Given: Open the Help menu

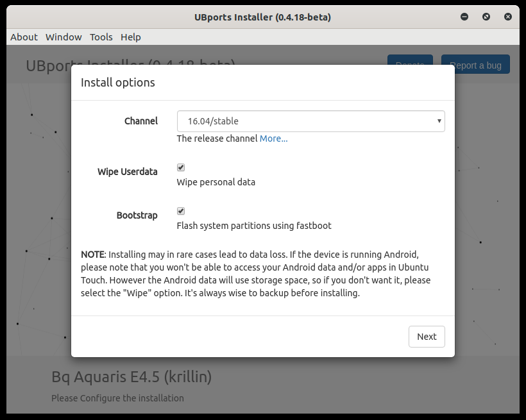Looking at the screenshot, I should pos(130,37).
